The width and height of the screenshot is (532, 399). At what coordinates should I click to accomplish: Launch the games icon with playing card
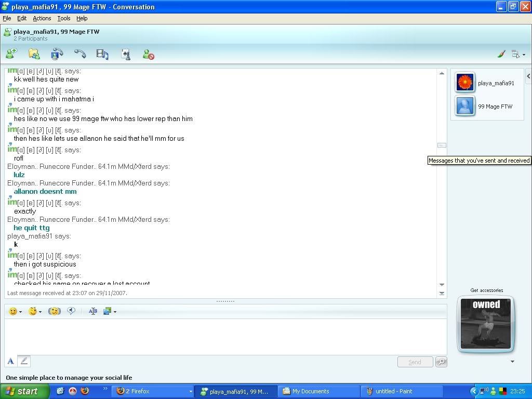[125, 54]
